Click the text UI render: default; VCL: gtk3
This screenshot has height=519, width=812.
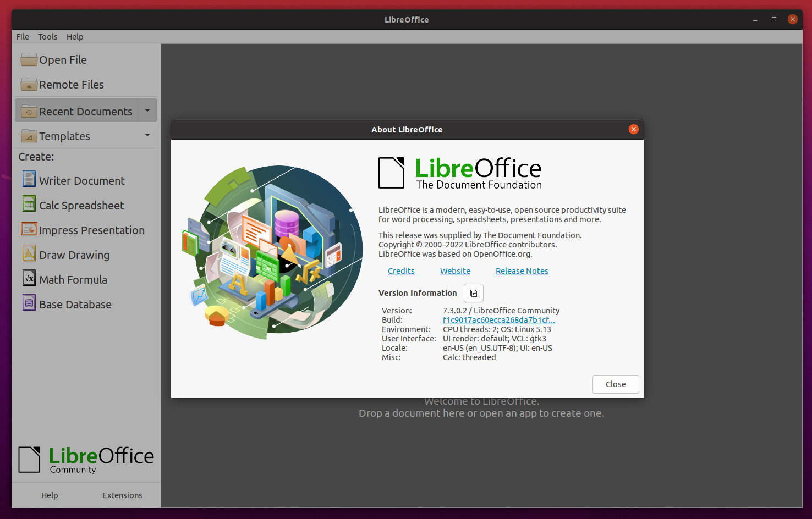(x=495, y=339)
